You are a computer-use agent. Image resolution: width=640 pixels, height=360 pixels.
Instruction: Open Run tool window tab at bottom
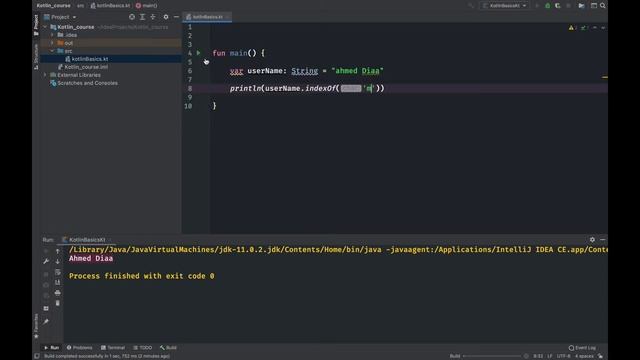tap(51, 348)
